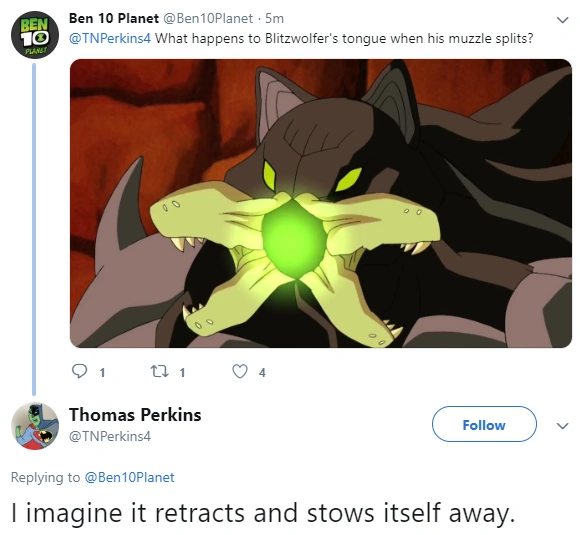Click the @Ben10Planet handle in header
The height and width of the screenshot is (535, 580).
tap(208, 18)
